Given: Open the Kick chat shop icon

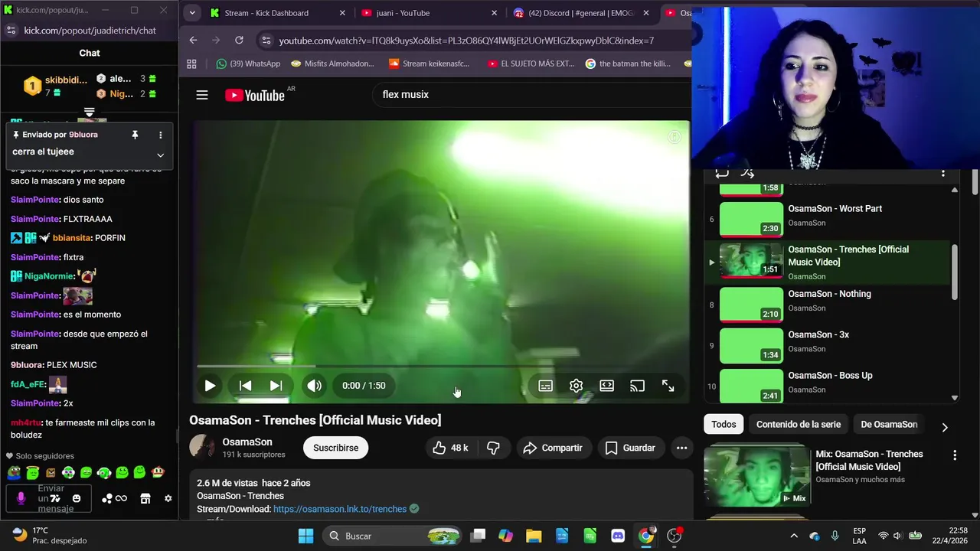Looking at the screenshot, I should [145, 498].
